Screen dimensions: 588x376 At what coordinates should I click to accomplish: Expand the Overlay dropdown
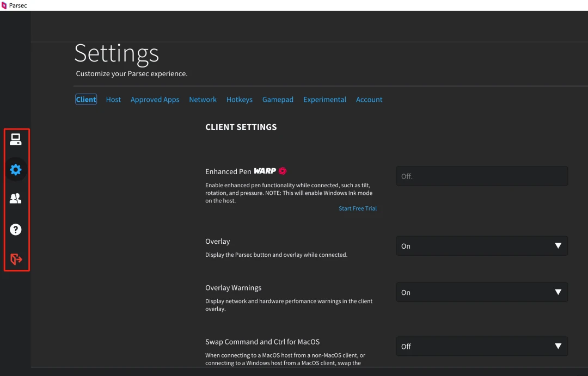481,246
